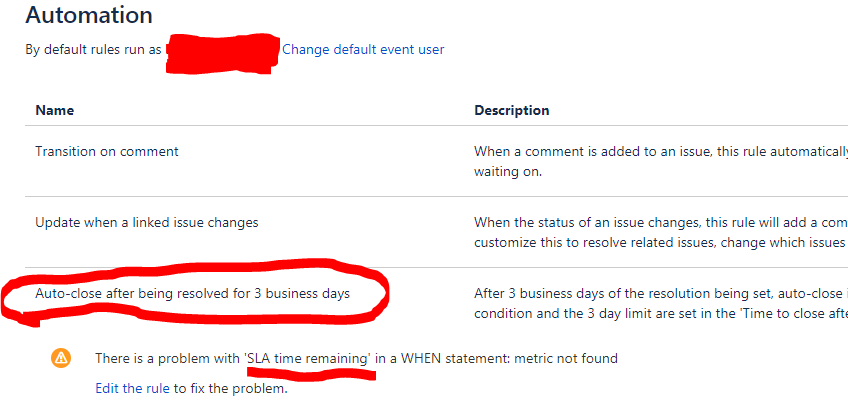
Task: Select the Transition on comment rule
Action: [107, 152]
